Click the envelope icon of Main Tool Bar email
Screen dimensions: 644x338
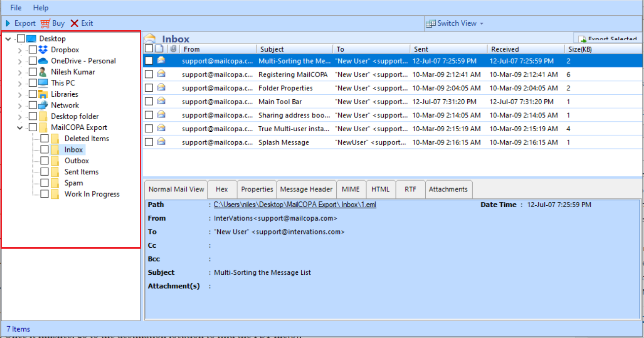[161, 101]
